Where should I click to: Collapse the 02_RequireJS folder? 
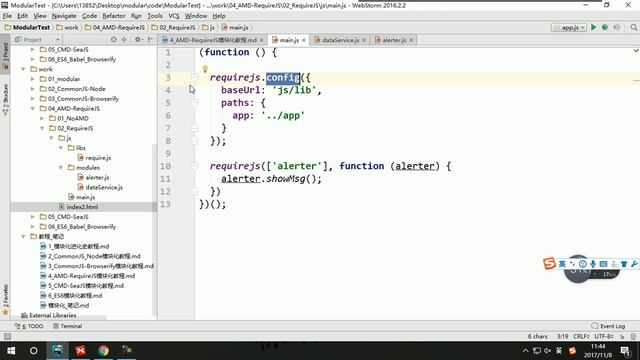42,128
